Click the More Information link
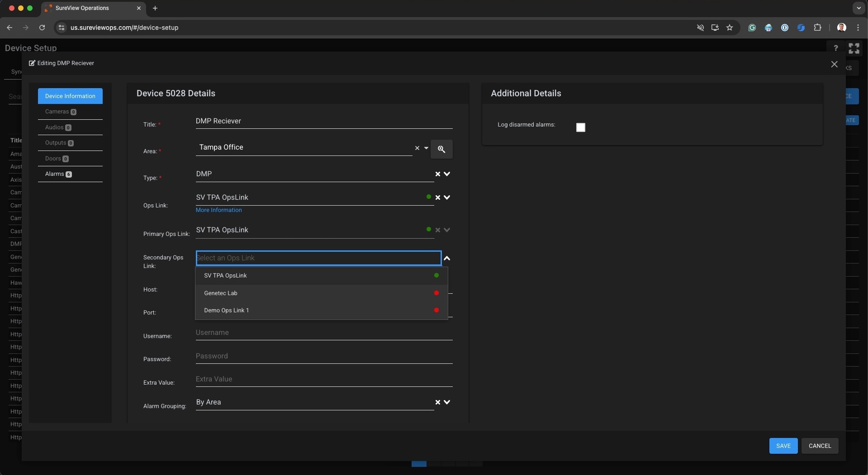 tap(218, 210)
